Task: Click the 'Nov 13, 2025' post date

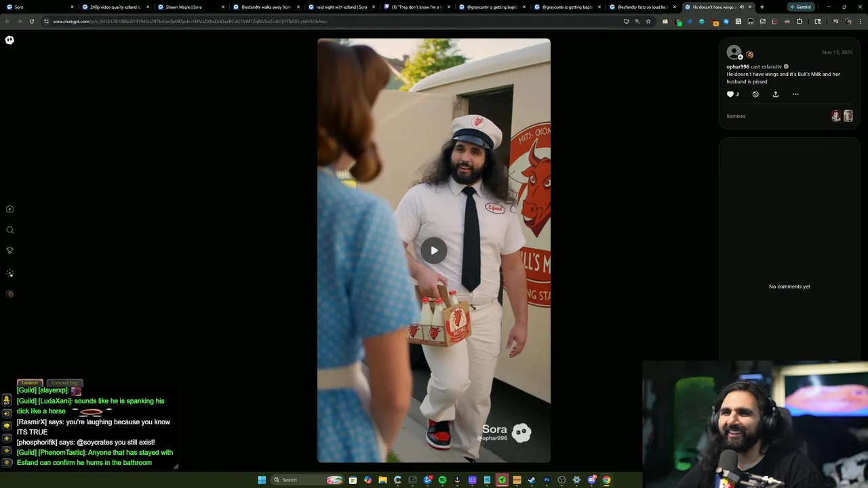Action: pyautogui.click(x=837, y=52)
